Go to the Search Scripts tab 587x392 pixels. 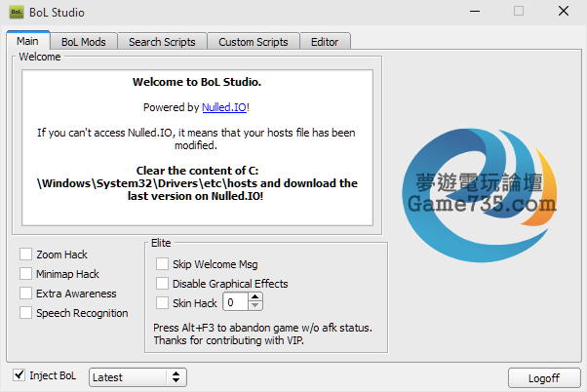tap(162, 42)
